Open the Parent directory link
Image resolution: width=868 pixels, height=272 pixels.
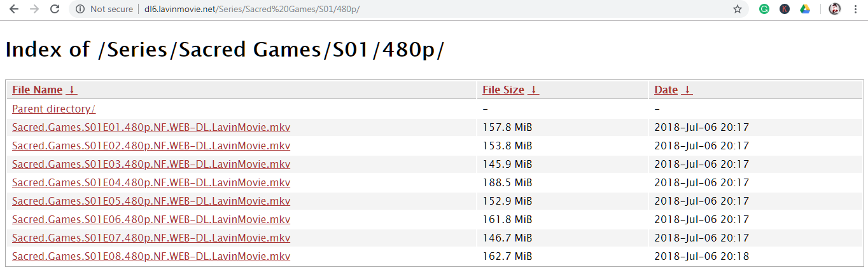[53, 109]
